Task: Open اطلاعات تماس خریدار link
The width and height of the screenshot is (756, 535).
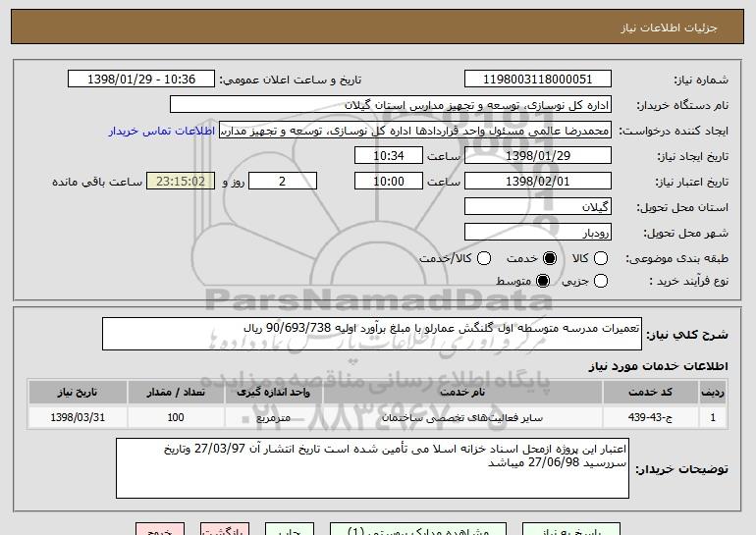Action: [x=162, y=131]
